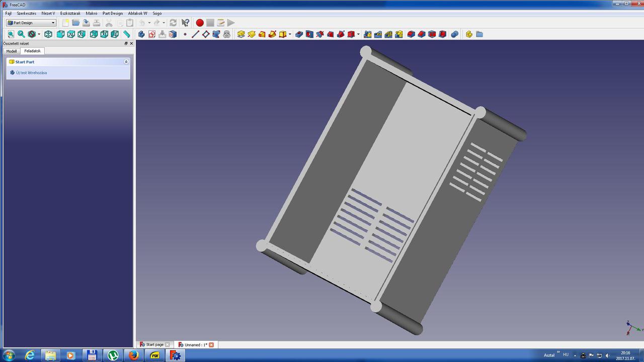Open the undo history dropdown arrow
This screenshot has width=644, height=362.
[x=149, y=23]
